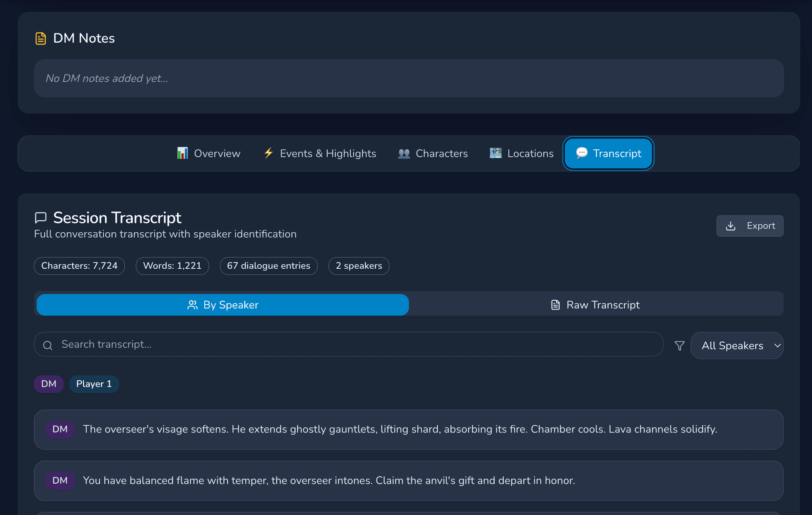812x515 pixels.
Task: Click the Export download arrow icon
Action: [x=730, y=226]
